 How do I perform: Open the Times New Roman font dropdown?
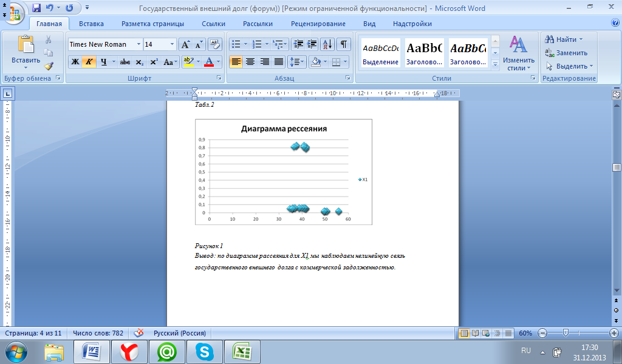(138, 44)
